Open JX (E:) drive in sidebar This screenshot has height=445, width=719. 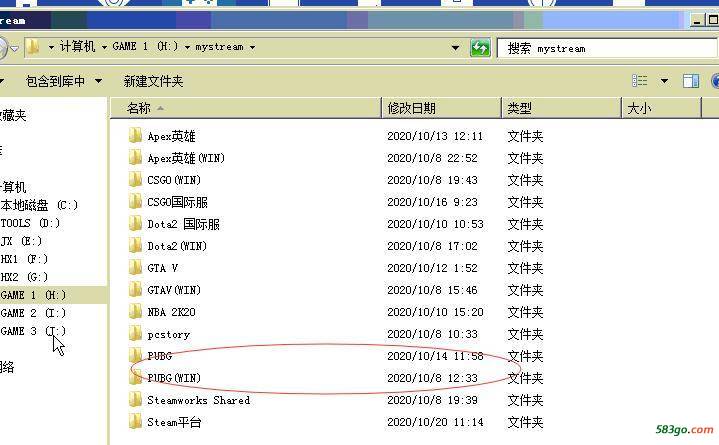coord(21,241)
